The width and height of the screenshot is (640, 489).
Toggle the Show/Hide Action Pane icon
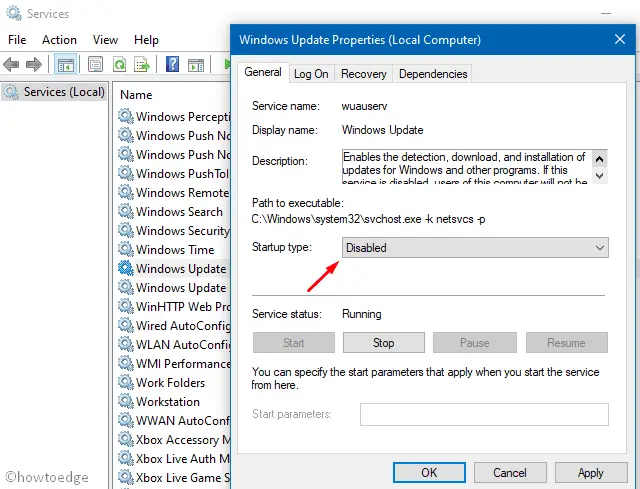(196, 64)
